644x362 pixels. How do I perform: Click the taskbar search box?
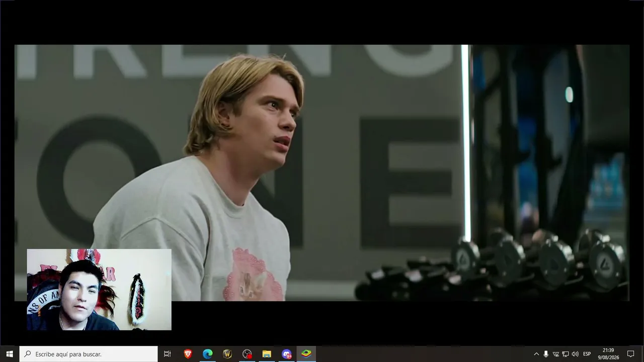click(x=89, y=354)
